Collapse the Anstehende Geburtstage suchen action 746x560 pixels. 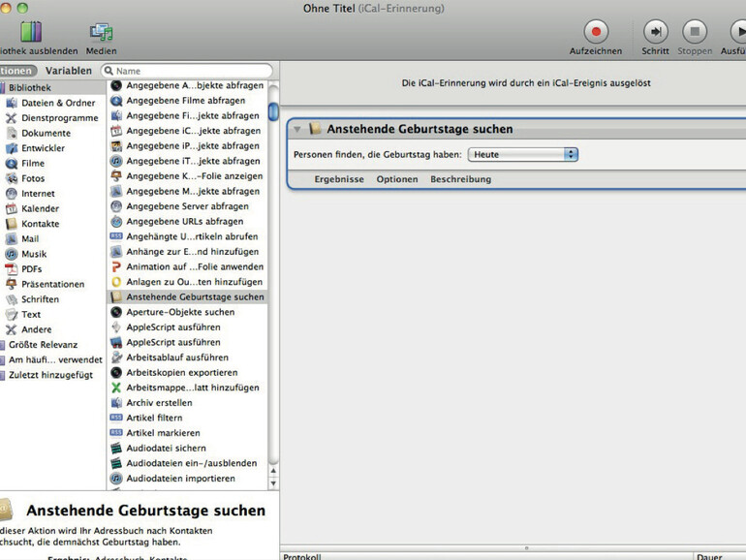coord(297,129)
